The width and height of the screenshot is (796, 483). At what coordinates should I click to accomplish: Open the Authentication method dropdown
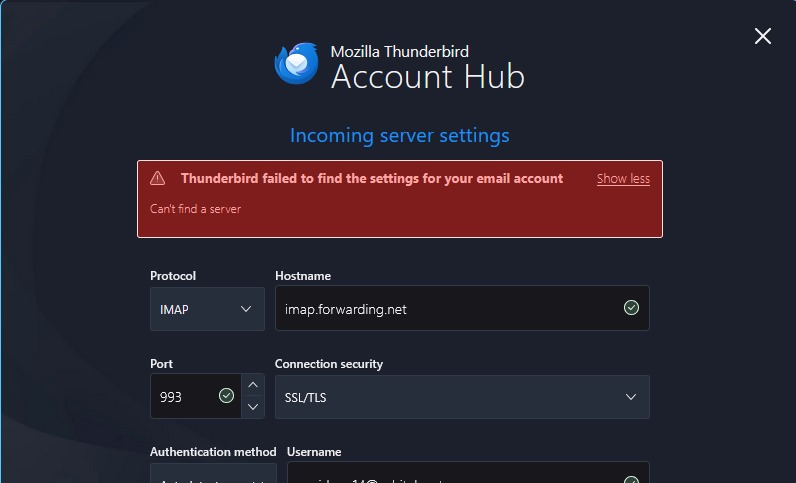click(213, 476)
